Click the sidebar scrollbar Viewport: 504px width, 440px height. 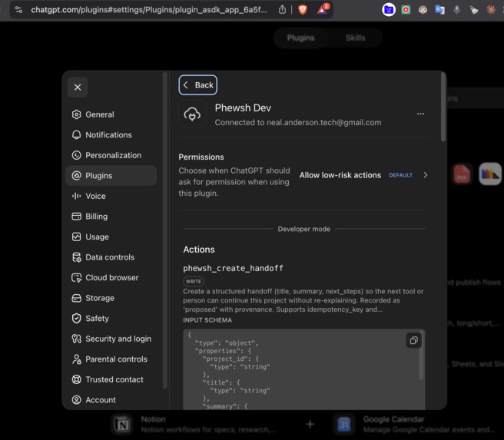[x=165, y=230]
